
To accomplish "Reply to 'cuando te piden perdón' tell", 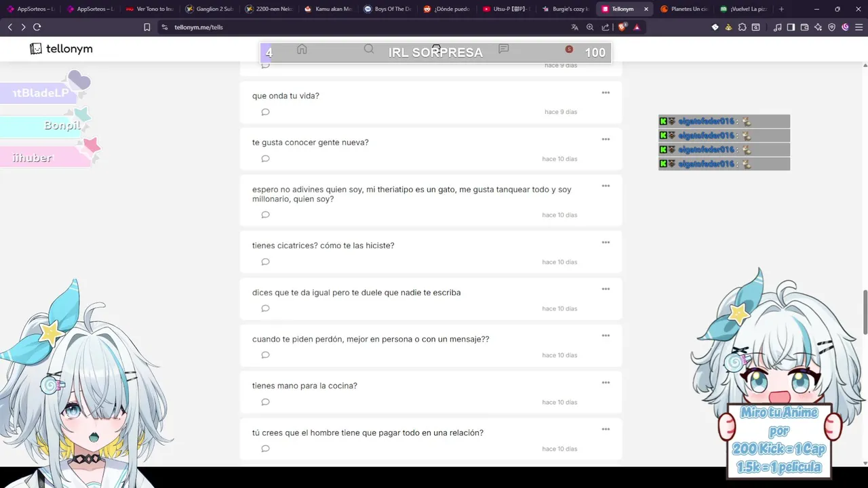I will [x=265, y=355].
